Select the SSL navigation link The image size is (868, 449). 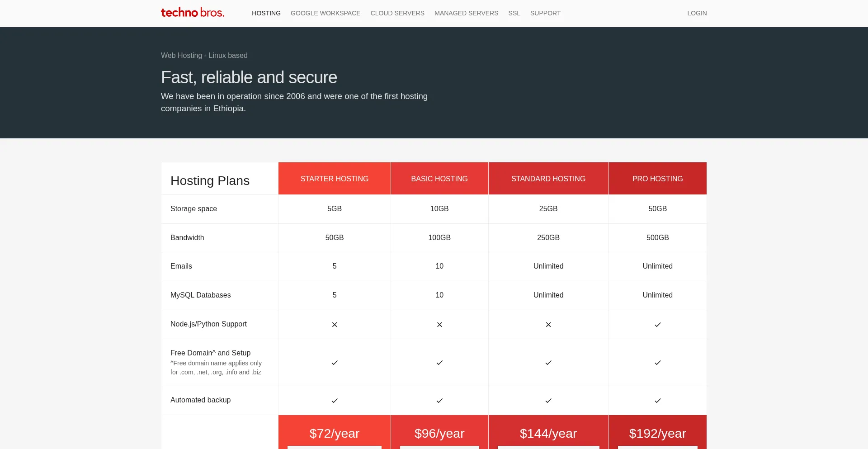coord(514,13)
